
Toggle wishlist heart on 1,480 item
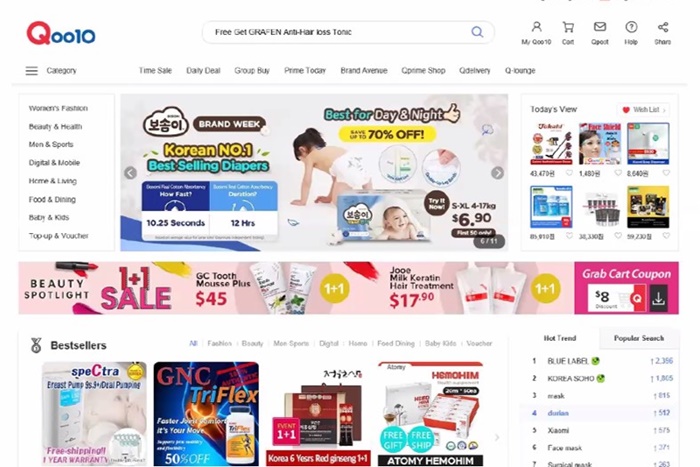617,173
